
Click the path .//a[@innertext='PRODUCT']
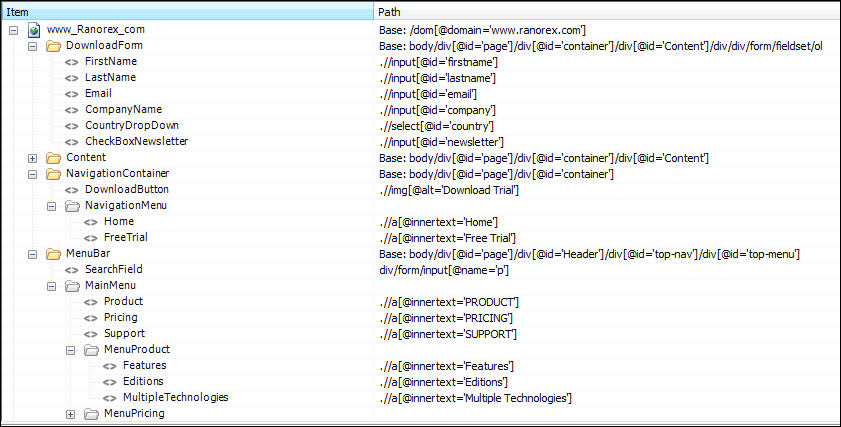click(x=449, y=303)
